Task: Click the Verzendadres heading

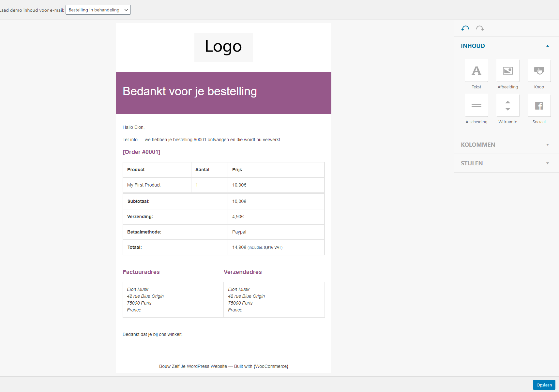Action: coord(243,272)
